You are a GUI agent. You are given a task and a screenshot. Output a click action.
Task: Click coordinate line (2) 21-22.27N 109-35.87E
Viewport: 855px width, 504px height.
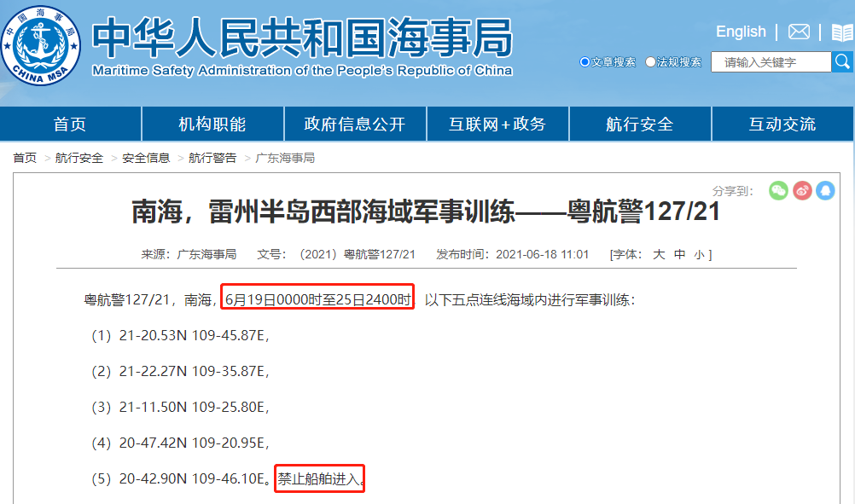click(180, 372)
